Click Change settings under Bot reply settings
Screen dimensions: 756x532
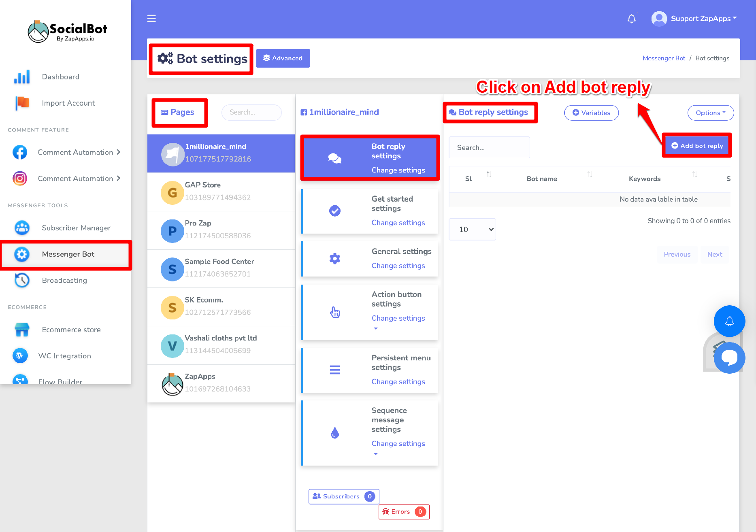398,170
